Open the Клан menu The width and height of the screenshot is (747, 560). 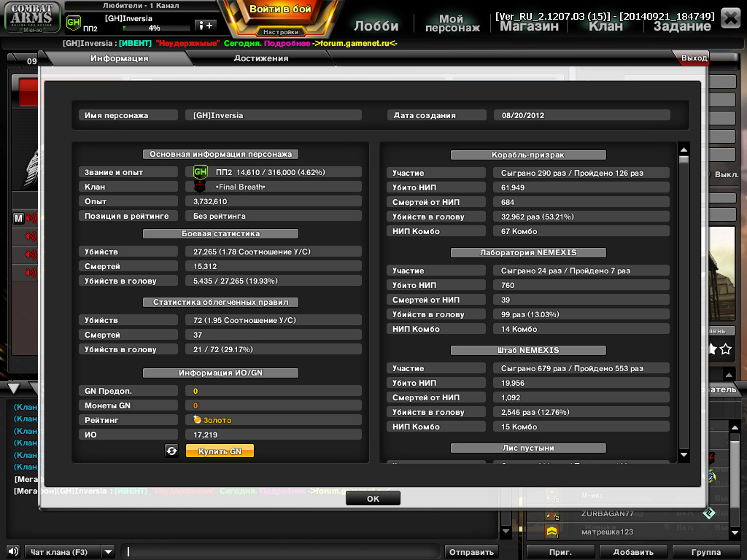(605, 26)
